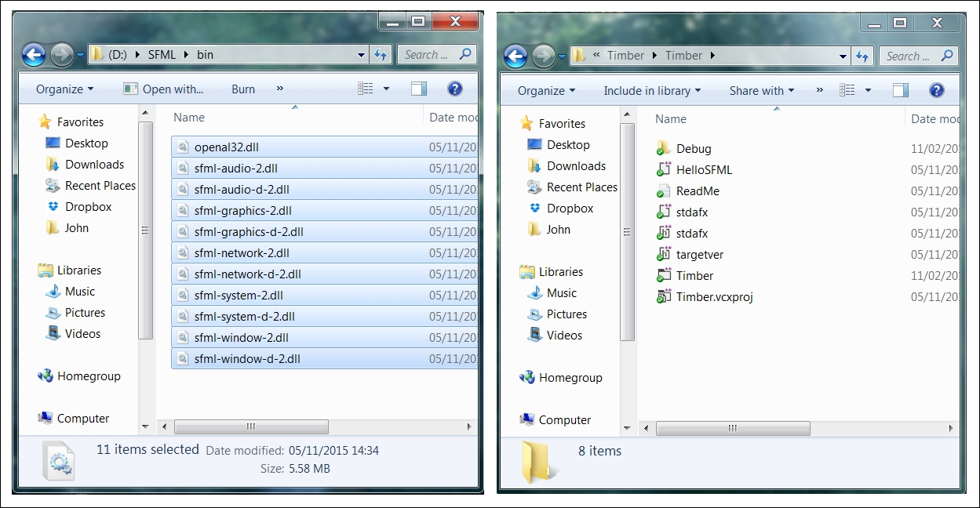
Task: Click (D:) in the address breadcrumb
Action: coord(118,55)
